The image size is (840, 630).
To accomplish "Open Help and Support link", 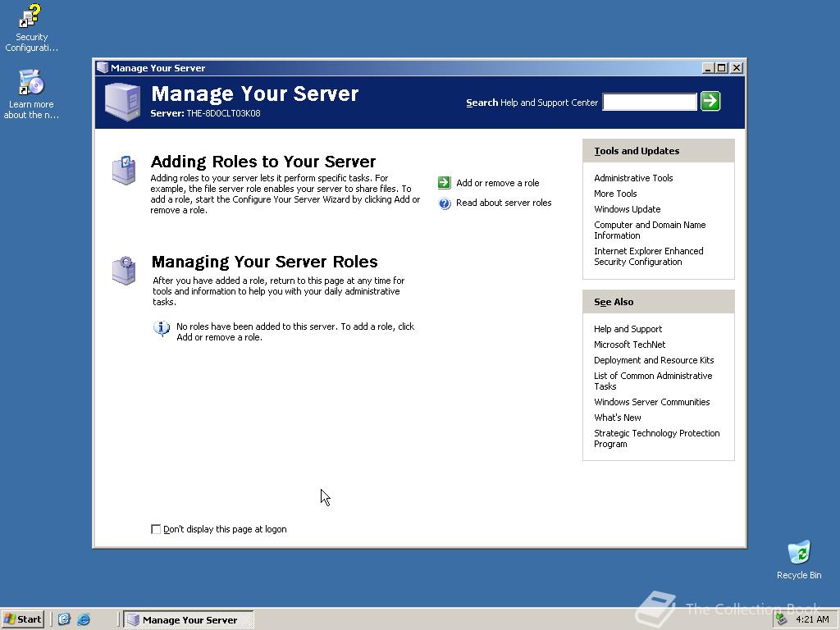I will [x=628, y=329].
